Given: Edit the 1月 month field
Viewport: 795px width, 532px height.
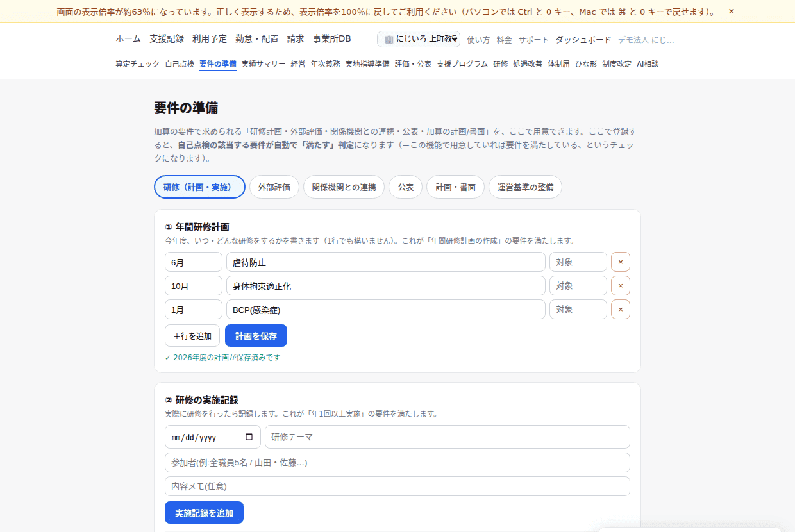Looking at the screenshot, I should pyautogui.click(x=194, y=309).
